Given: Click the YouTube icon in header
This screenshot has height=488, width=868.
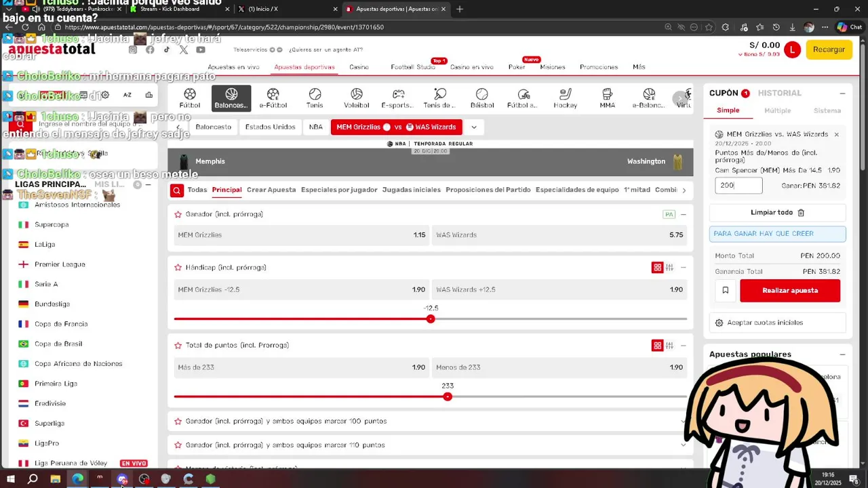Looking at the screenshot, I should click(201, 49).
